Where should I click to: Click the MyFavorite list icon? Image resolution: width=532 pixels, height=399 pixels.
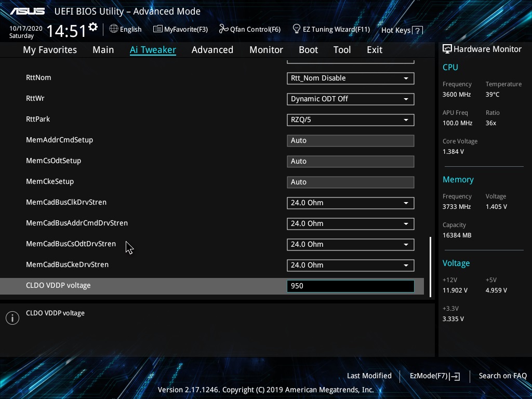coord(158,29)
